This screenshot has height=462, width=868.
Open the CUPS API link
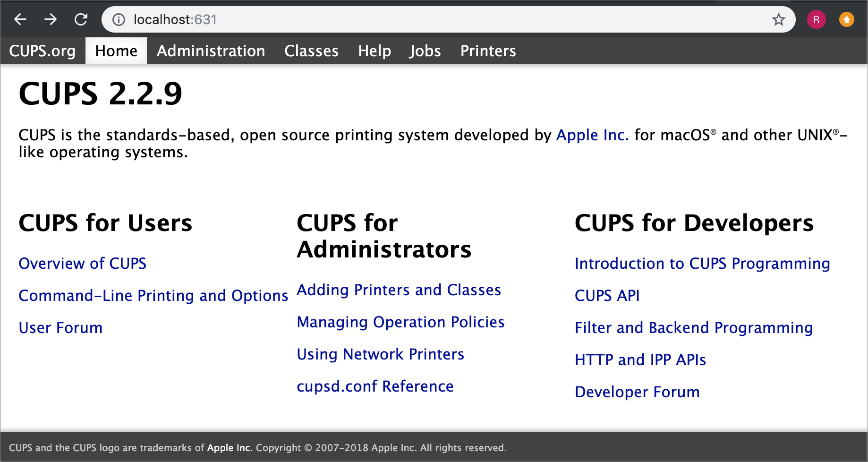tap(607, 295)
